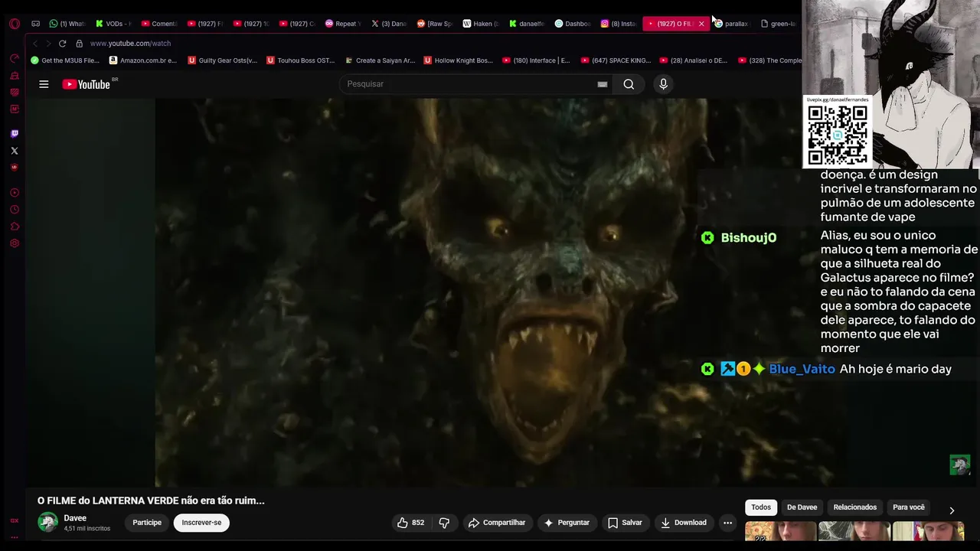Screen dimensions: 980x551
Task: Open the GX Control speedometer icon in sidebar
Action: [x=14, y=58]
